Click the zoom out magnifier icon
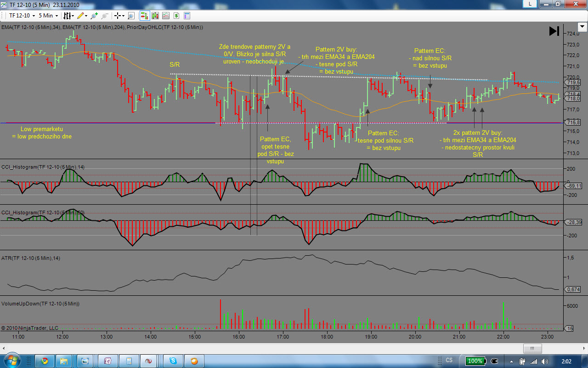Viewport: 588px width, 368px height. (x=105, y=16)
